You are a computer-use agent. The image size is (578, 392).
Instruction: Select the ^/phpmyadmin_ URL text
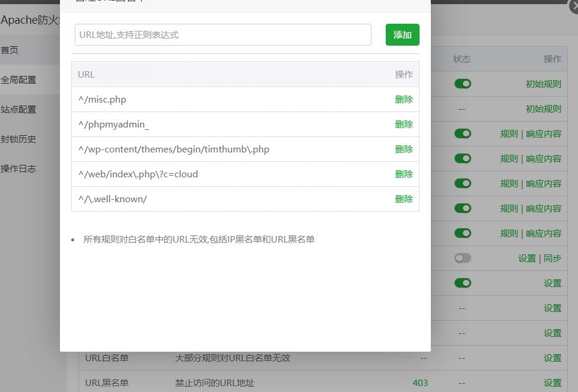click(113, 125)
